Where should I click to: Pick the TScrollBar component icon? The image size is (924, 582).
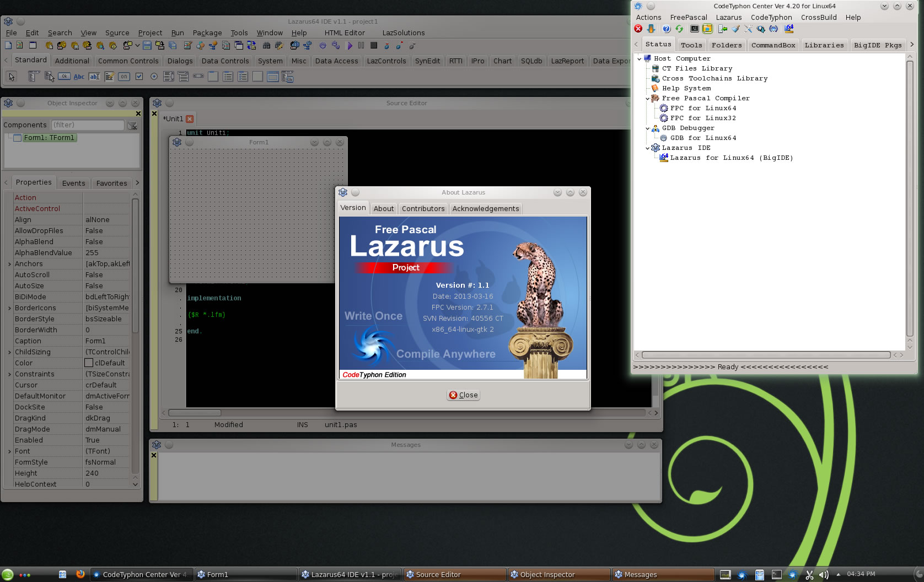click(198, 77)
